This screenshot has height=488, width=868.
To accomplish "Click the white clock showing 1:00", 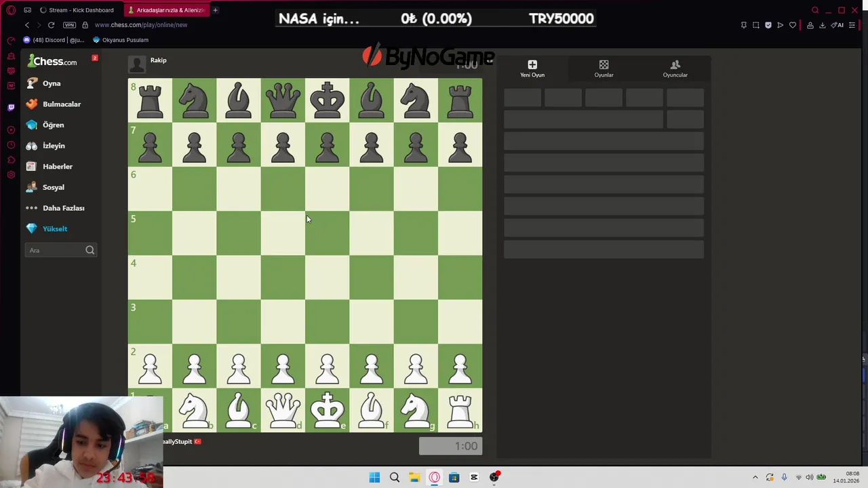I will tap(451, 446).
